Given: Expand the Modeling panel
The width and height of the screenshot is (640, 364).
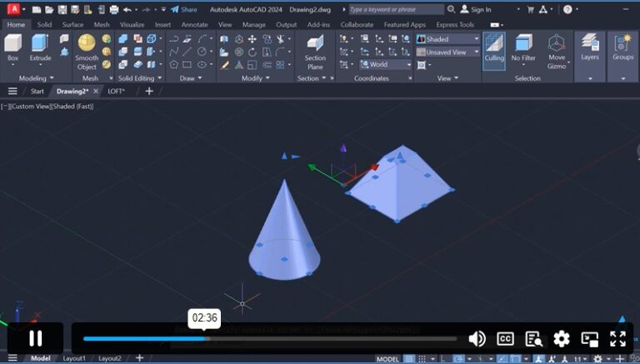Looking at the screenshot, I should [x=37, y=78].
